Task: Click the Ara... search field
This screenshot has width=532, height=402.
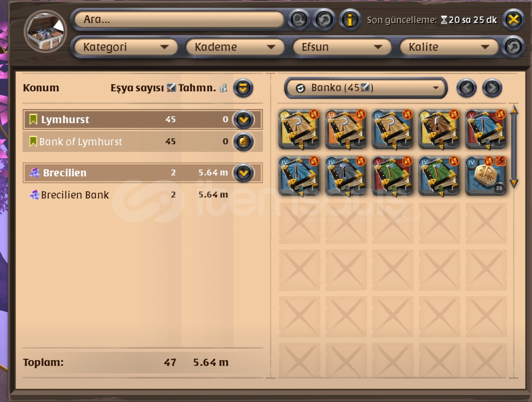Action: tap(179, 19)
